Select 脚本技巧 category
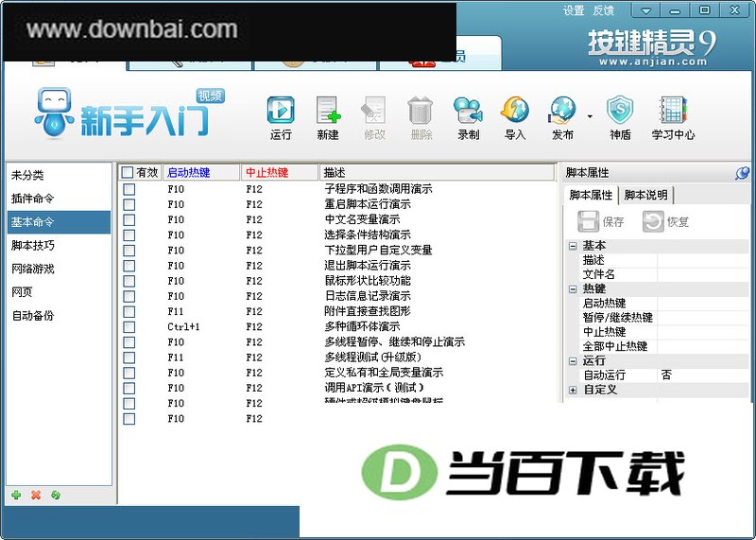This screenshot has height=540, width=756. [x=59, y=246]
